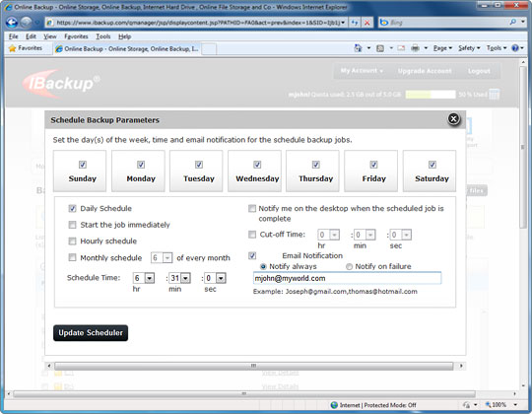Viewport: 532px width, 414px height.
Task: Open the Favorites star button
Action: [26, 48]
